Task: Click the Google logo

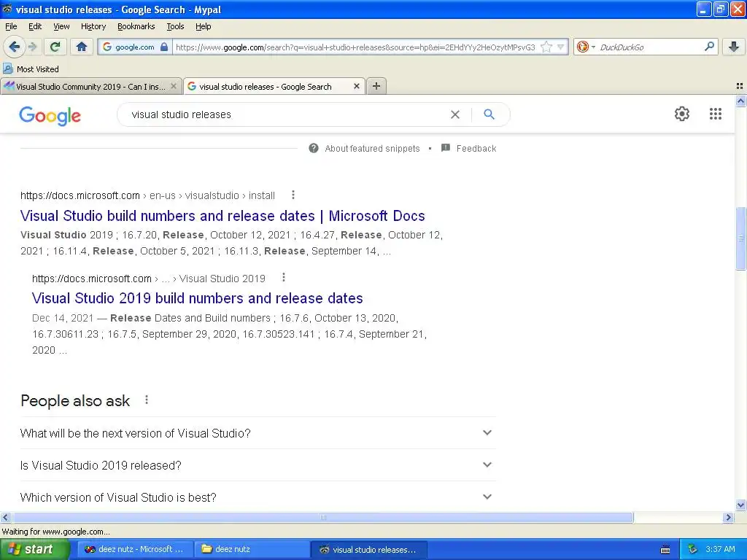Action: point(50,116)
